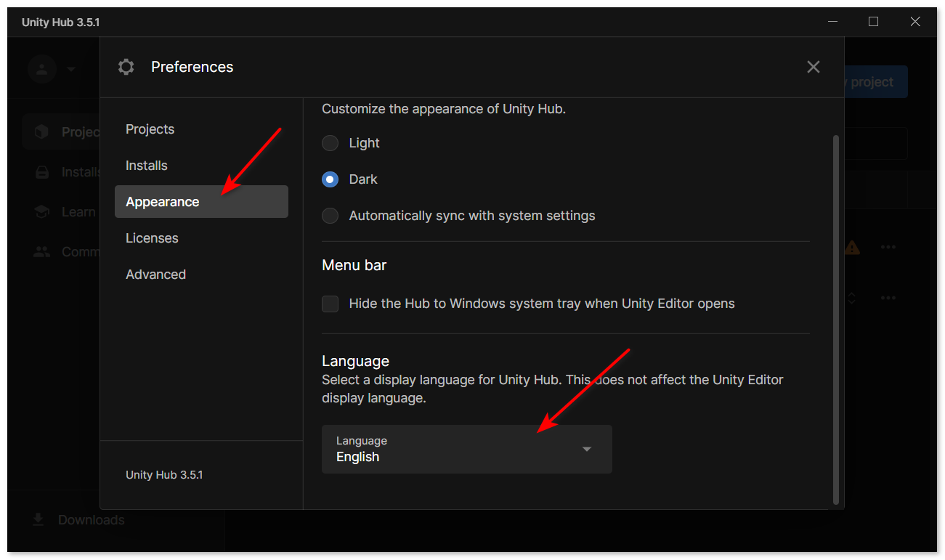Open more options beside the warning icon

[888, 247]
